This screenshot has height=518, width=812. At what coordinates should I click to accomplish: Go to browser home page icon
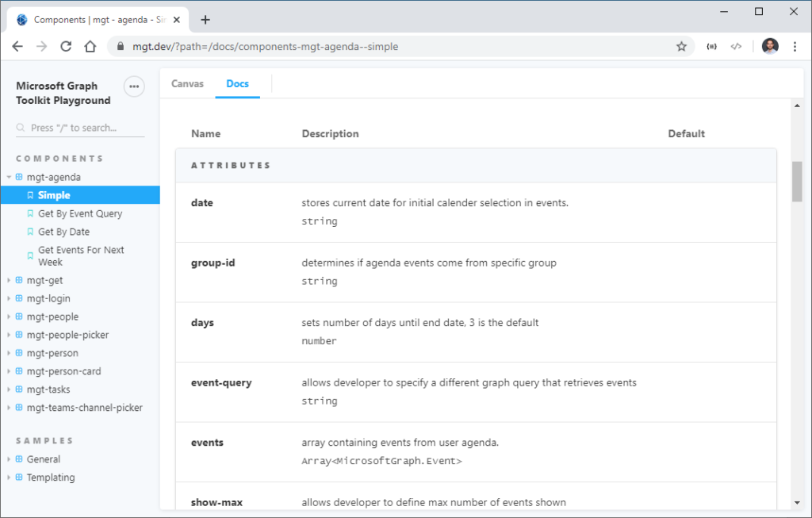[x=90, y=46]
